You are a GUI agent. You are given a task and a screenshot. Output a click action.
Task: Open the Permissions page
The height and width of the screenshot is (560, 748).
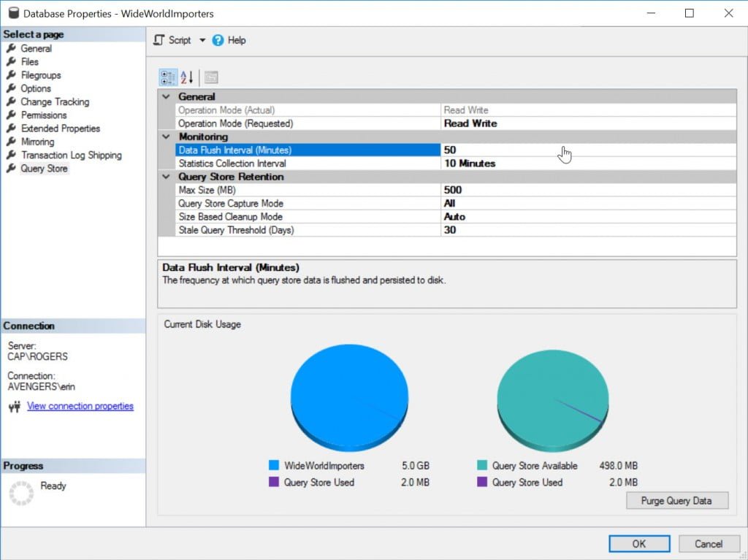point(44,115)
